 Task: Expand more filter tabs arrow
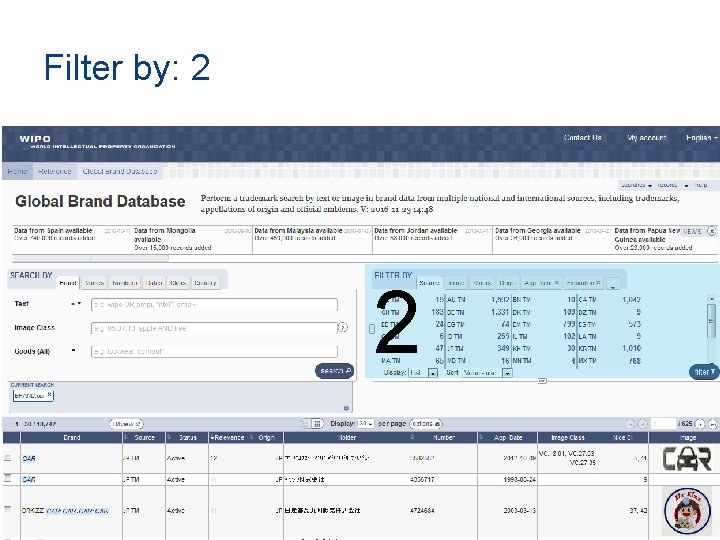coord(613,285)
